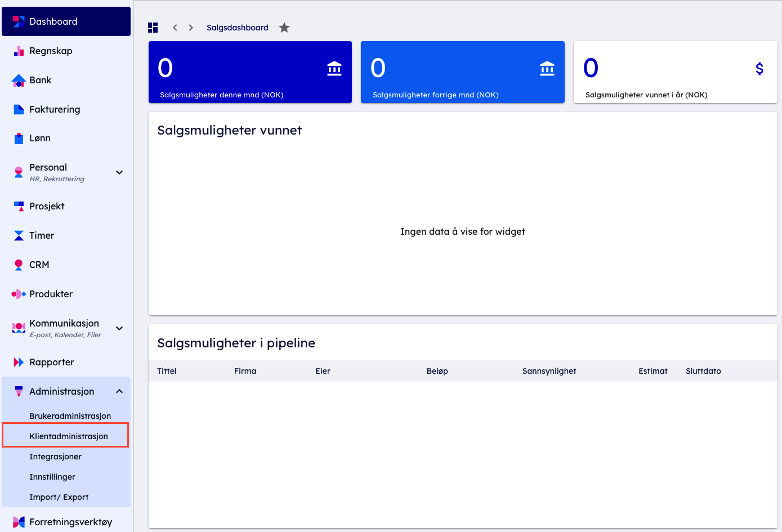Favorite Salgsdashboard with the star icon
This screenshot has width=782, height=532.
coord(284,28)
